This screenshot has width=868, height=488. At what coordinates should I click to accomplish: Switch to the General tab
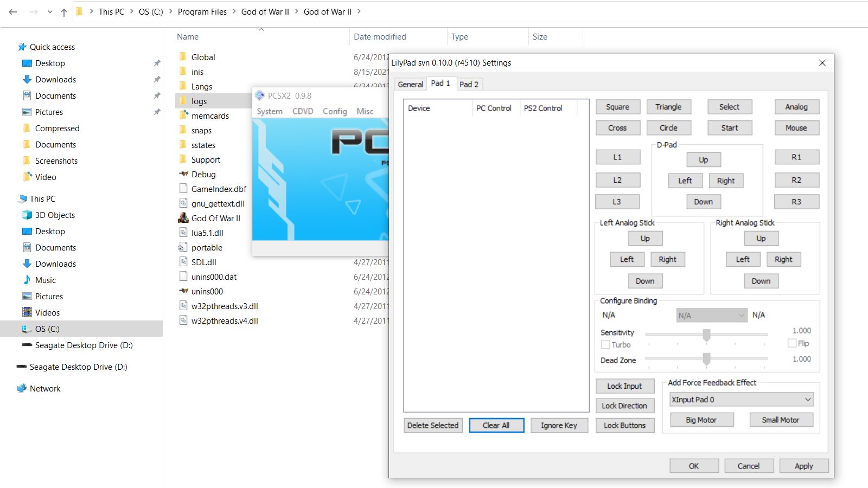pyautogui.click(x=410, y=84)
